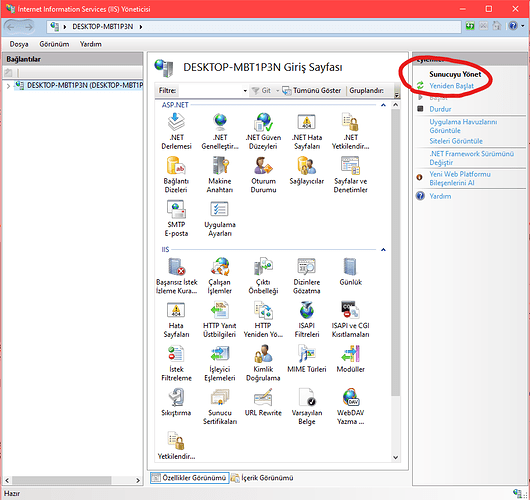530x500 pixels.
Task: Click the Yeniden Başlat link
Action: (x=451, y=86)
